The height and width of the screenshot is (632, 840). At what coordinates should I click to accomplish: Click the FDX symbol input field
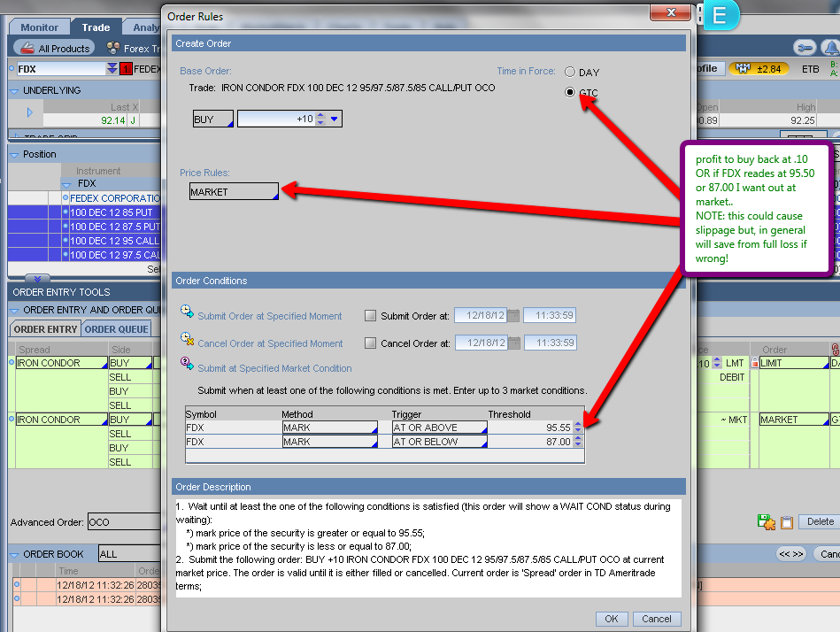[x=60, y=68]
